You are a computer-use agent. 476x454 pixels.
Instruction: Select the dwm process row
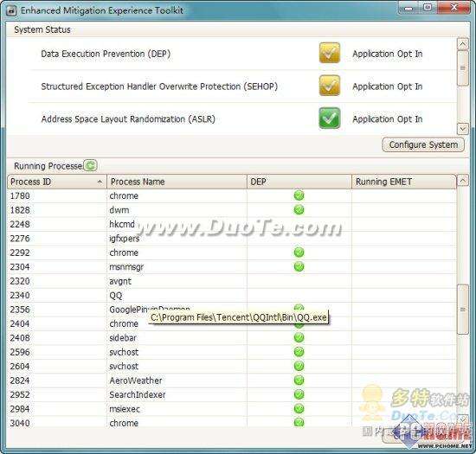[232, 210]
